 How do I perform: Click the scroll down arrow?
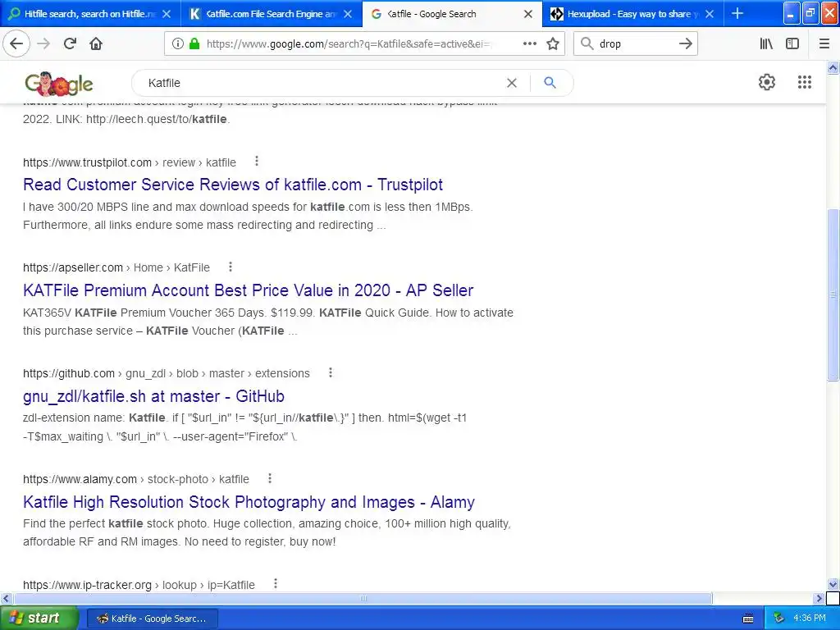833,584
